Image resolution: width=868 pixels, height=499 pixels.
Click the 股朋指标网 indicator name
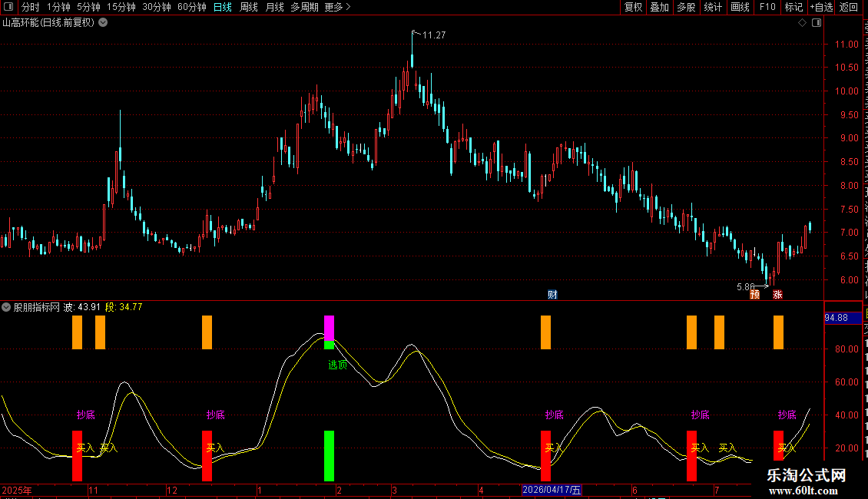(x=37, y=307)
